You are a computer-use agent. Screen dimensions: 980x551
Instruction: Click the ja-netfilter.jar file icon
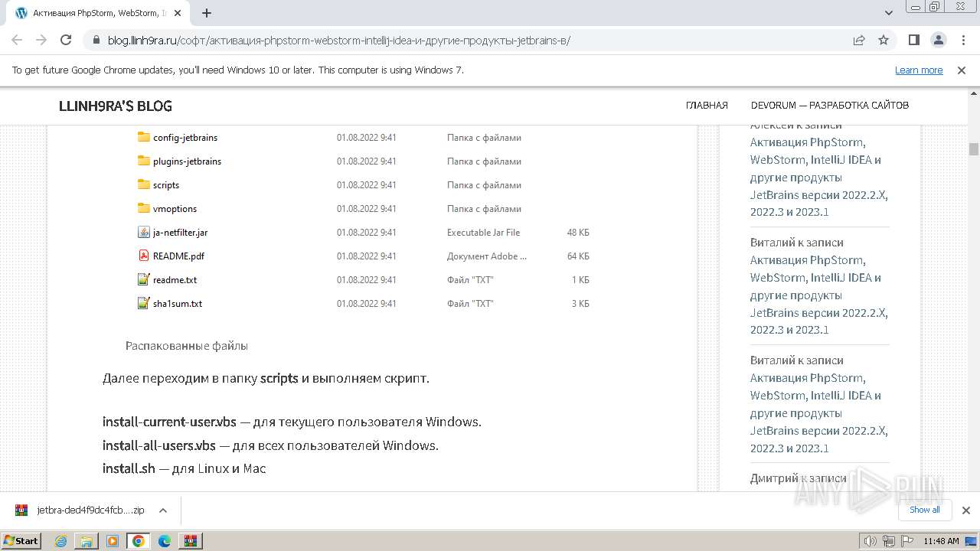click(x=144, y=232)
